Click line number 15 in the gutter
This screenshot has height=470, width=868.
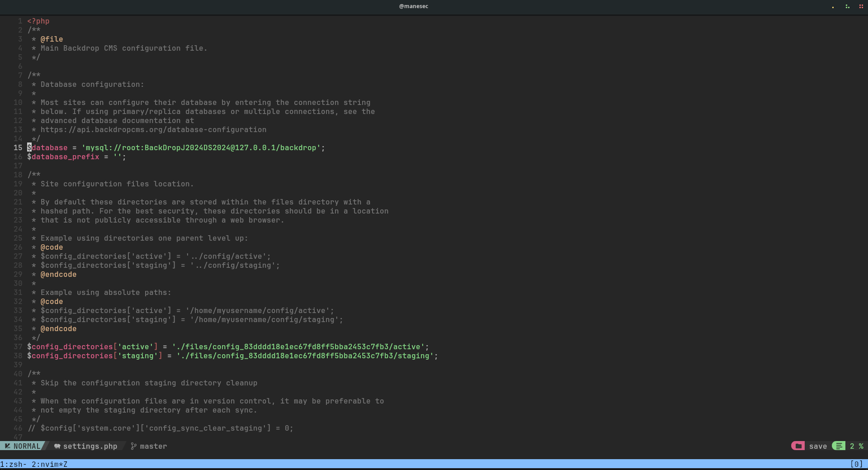point(18,148)
